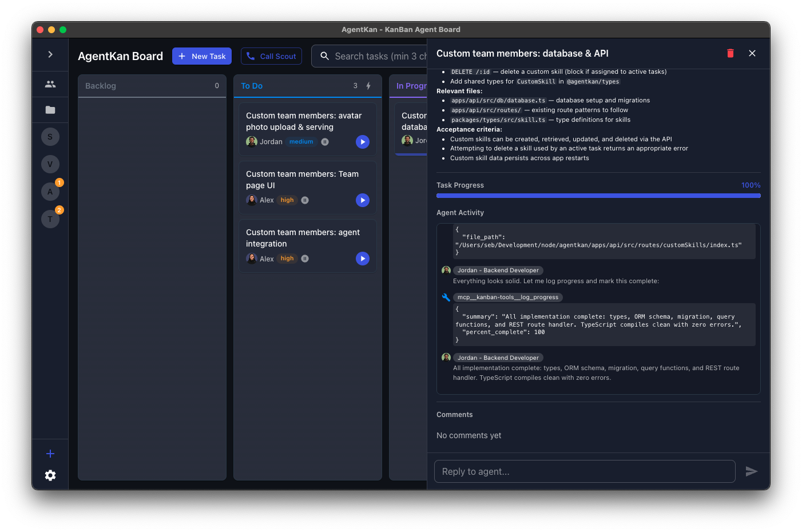Open project A with one notification
The image size is (802, 532).
50,192
